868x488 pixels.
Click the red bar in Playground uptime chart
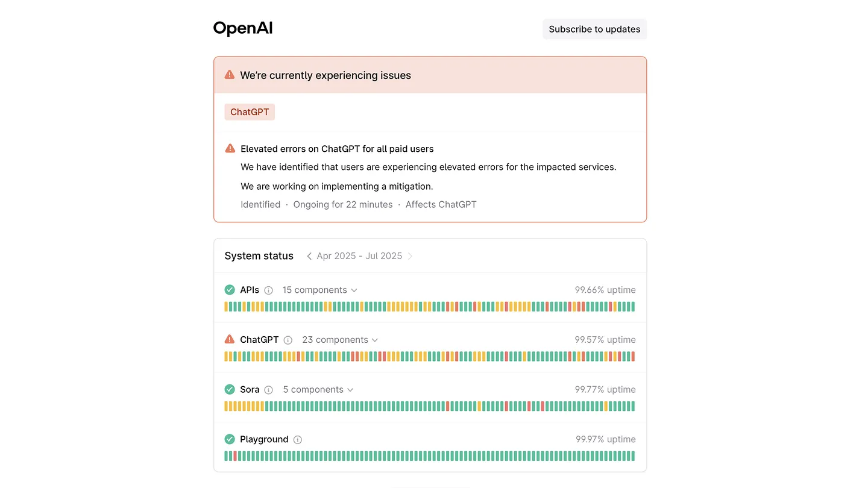[x=235, y=456]
